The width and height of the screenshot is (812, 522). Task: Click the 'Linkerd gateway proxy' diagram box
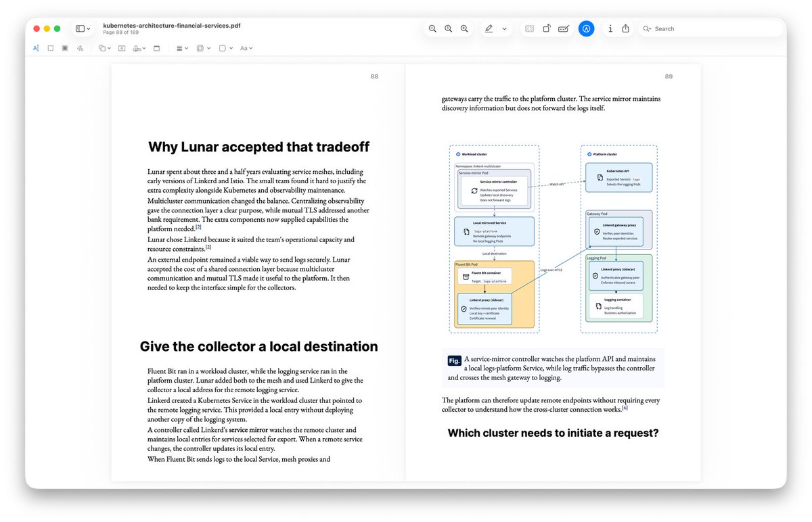click(615, 231)
